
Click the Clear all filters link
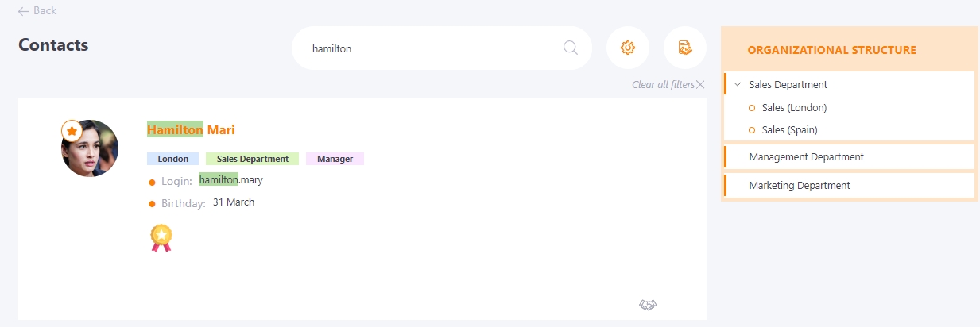click(x=663, y=84)
